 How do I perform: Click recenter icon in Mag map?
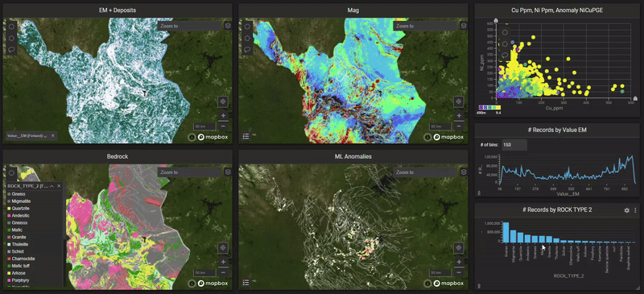pyautogui.click(x=459, y=101)
